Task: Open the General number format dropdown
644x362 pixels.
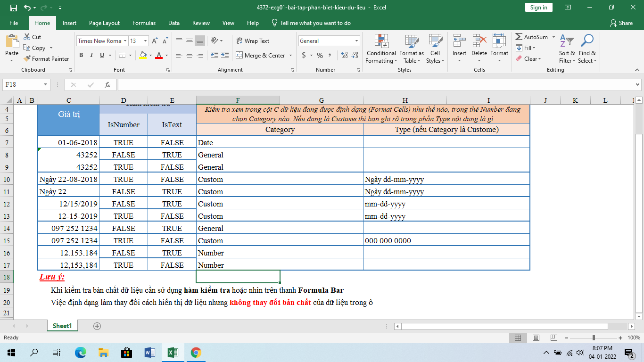Action: 356,41
